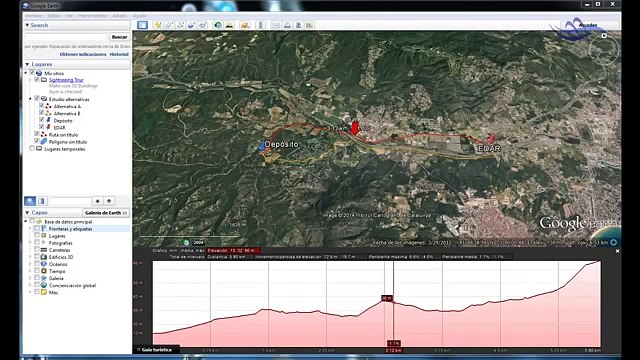The width and height of the screenshot is (640, 360).
Task: Open the Editar menu
Action: point(54,16)
